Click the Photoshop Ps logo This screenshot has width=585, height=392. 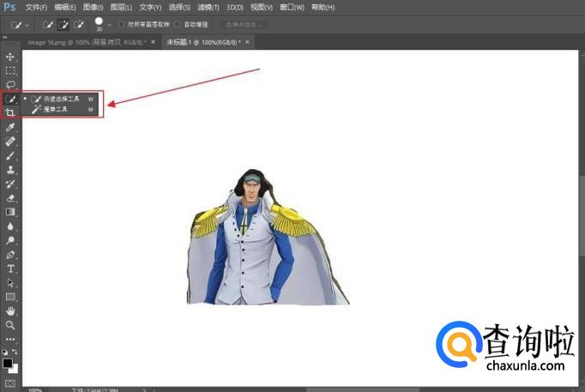point(9,7)
